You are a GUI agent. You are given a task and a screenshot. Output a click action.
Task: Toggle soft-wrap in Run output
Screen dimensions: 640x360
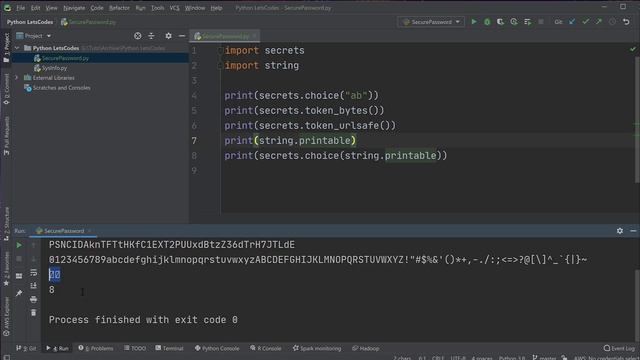33,272
